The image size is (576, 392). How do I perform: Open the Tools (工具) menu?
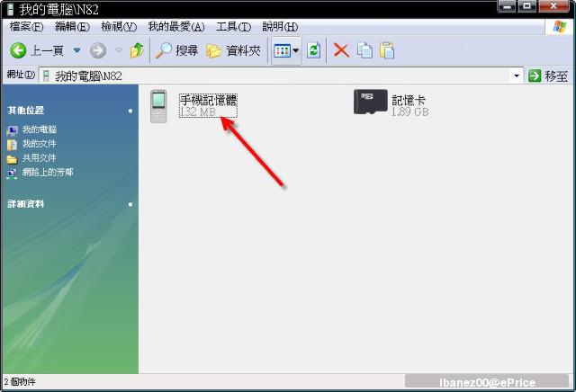[234, 27]
